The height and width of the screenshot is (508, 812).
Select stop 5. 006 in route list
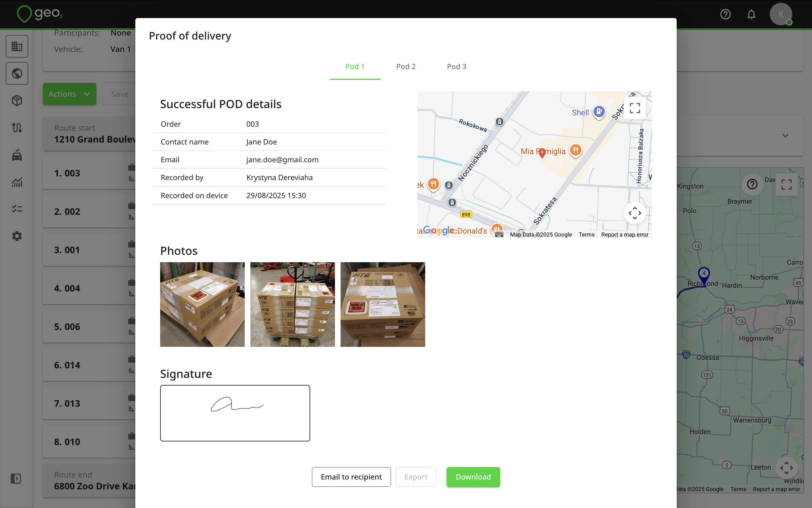(x=89, y=327)
